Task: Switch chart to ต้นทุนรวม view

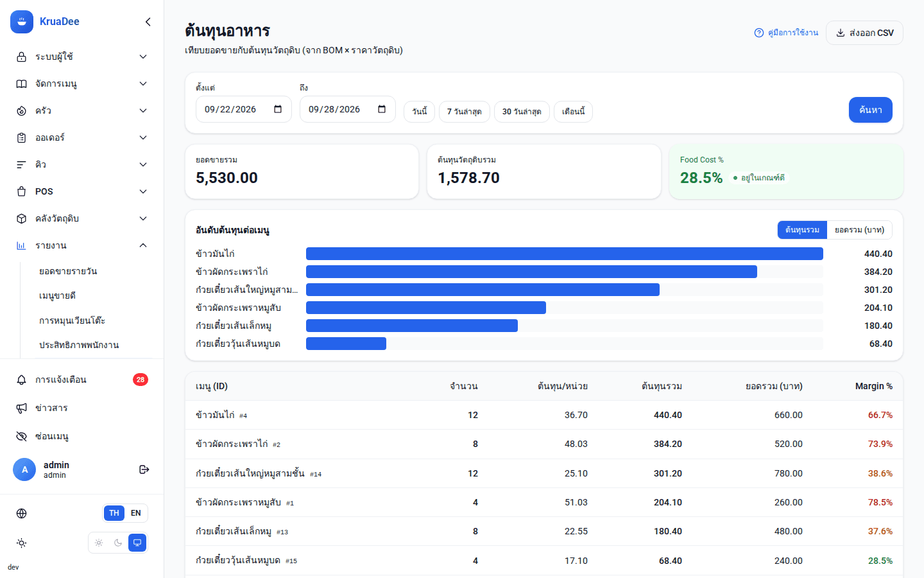Action: tap(802, 230)
